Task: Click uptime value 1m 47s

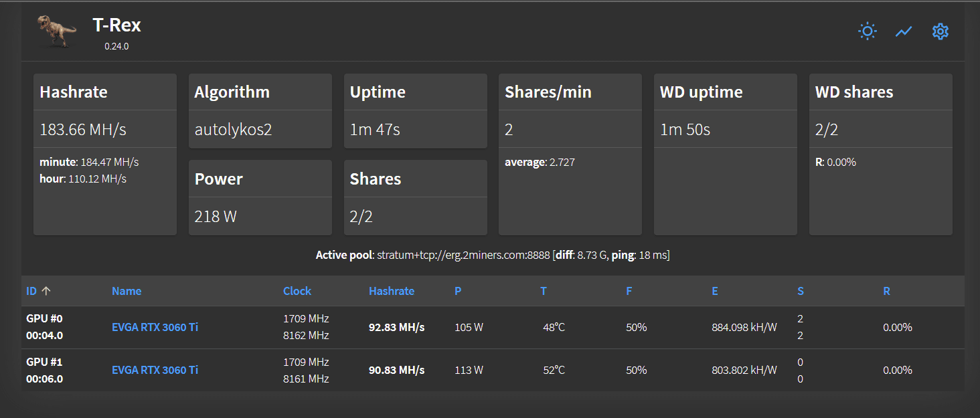Action: [x=375, y=129]
